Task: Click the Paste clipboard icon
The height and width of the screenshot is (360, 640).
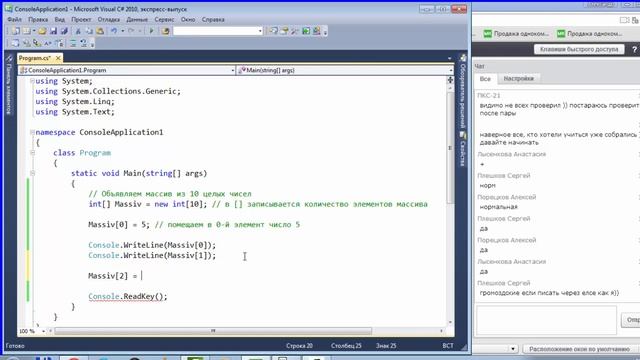Action: click(x=100, y=31)
